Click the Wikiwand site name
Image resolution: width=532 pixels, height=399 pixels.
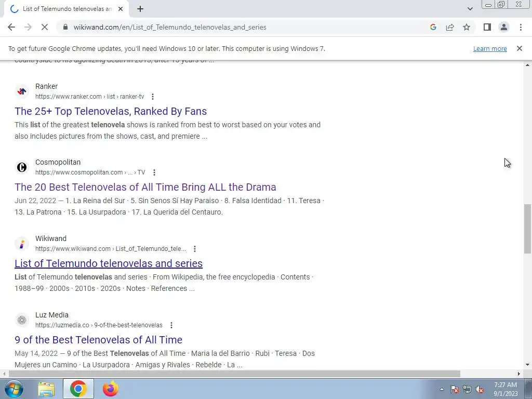(x=51, y=238)
